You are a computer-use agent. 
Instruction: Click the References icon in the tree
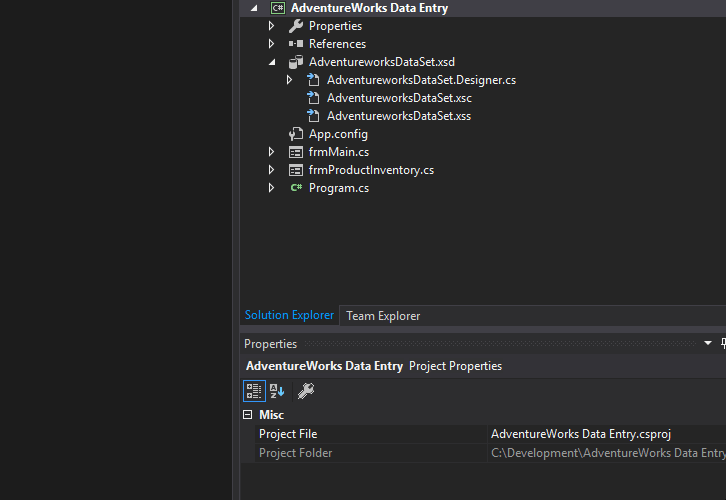point(296,44)
